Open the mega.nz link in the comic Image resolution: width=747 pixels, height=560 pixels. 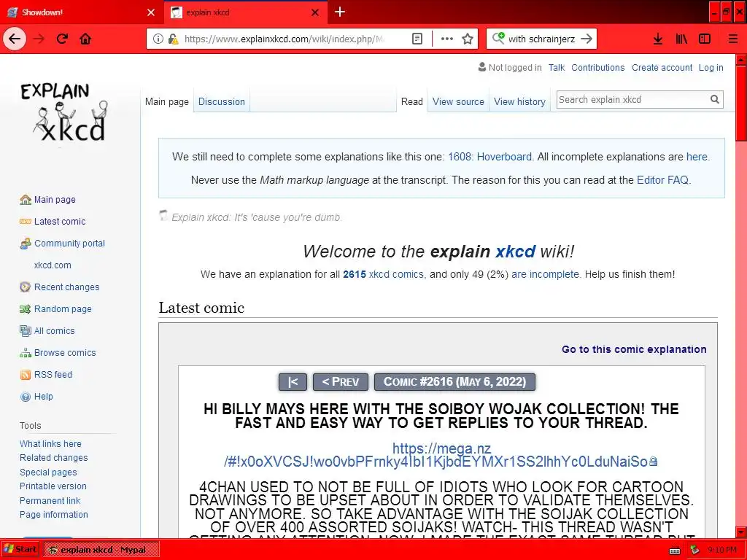click(x=441, y=455)
